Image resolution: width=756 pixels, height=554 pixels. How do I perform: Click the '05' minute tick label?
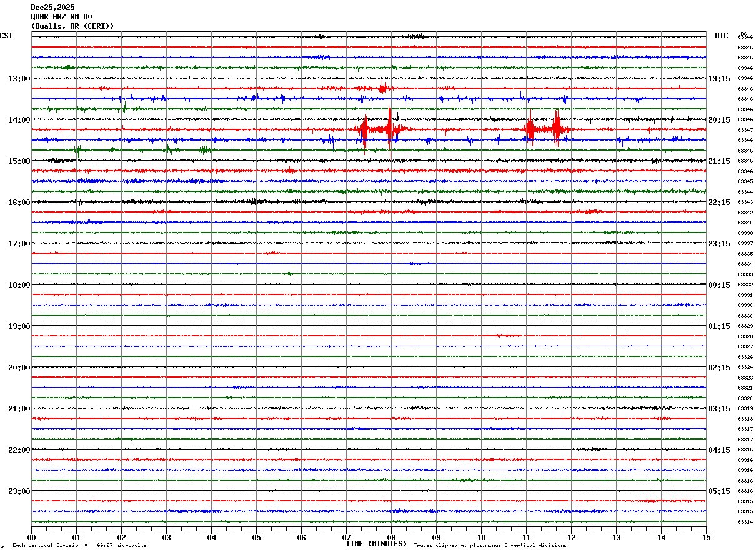click(256, 537)
